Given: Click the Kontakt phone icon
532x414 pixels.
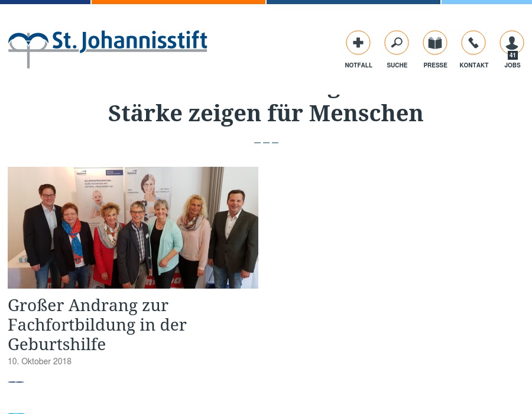Looking at the screenshot, I should [473, 43].
